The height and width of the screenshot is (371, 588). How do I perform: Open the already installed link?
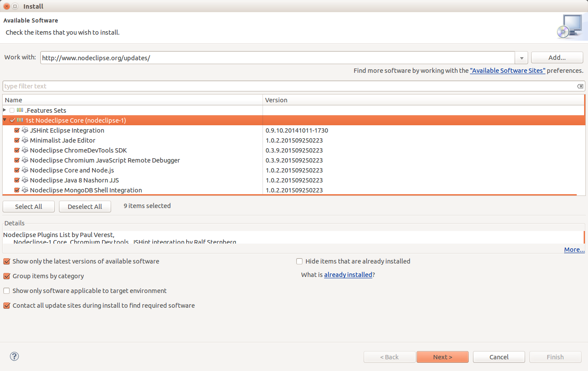(348, 274)
